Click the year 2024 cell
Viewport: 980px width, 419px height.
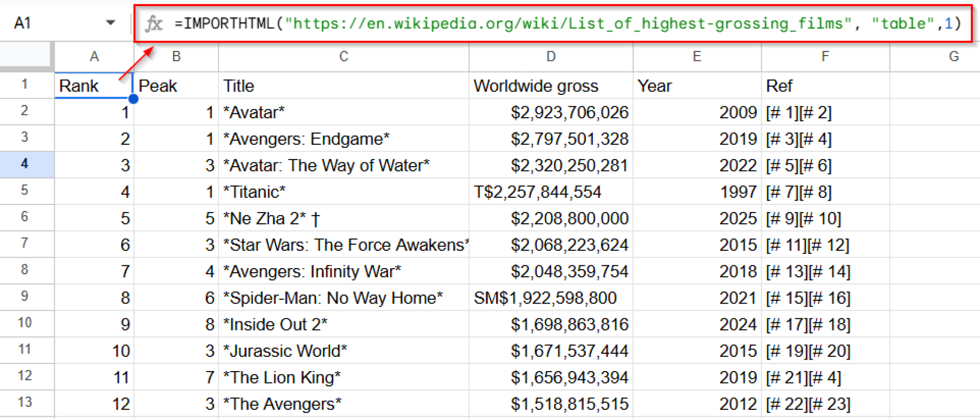(697, 325)
